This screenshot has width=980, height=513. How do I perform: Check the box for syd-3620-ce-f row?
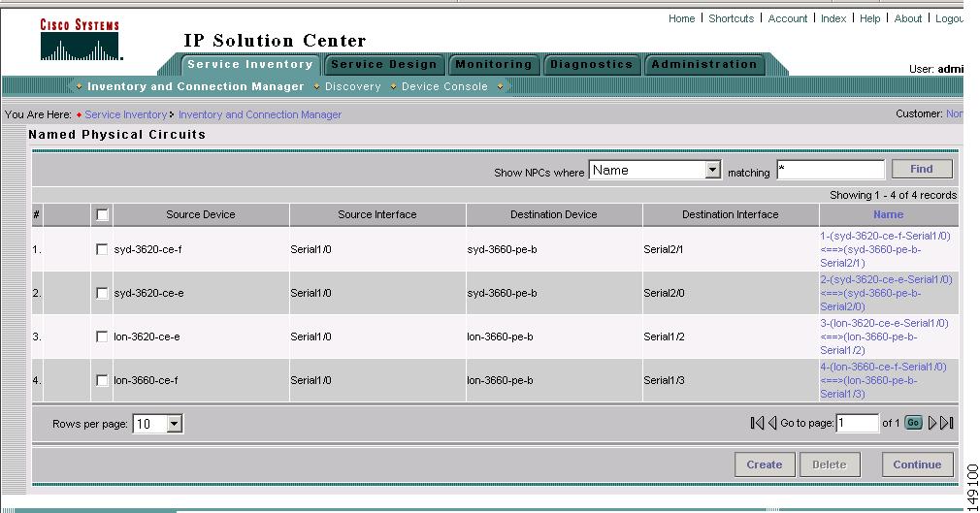point(102,249)
